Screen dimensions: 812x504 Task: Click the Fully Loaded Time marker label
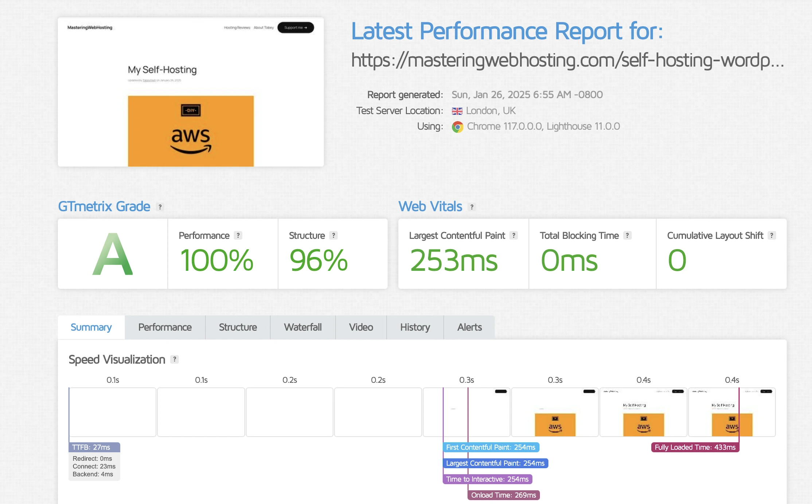[695, 447]
